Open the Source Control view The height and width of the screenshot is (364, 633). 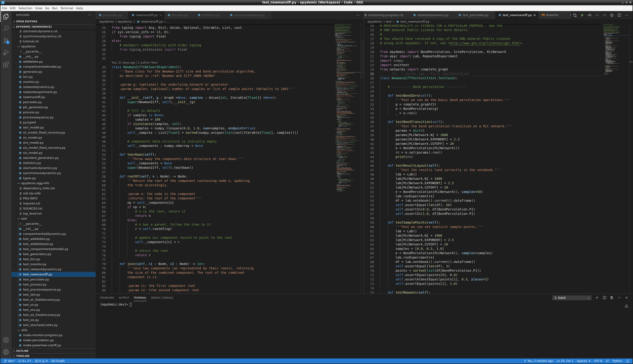6,40
